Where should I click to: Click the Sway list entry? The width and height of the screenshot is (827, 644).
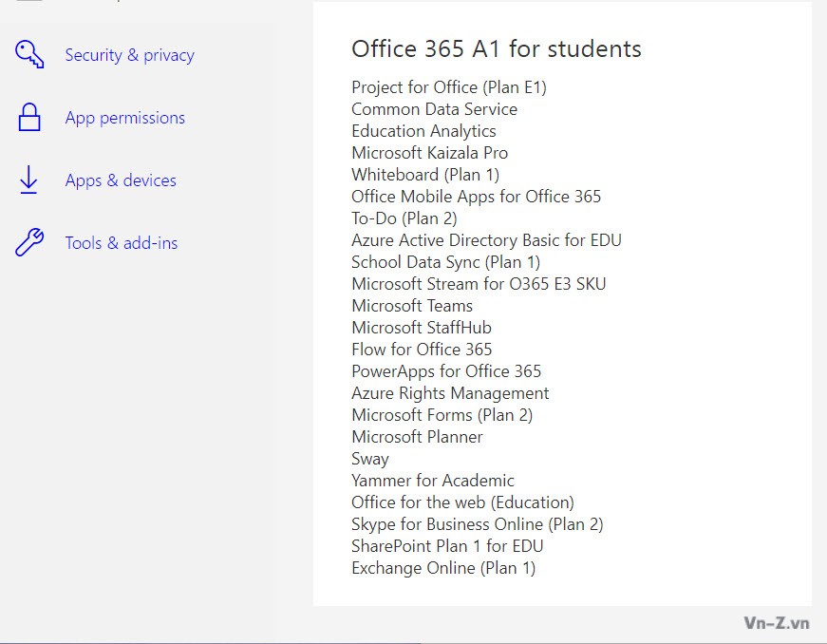[370, 459]
